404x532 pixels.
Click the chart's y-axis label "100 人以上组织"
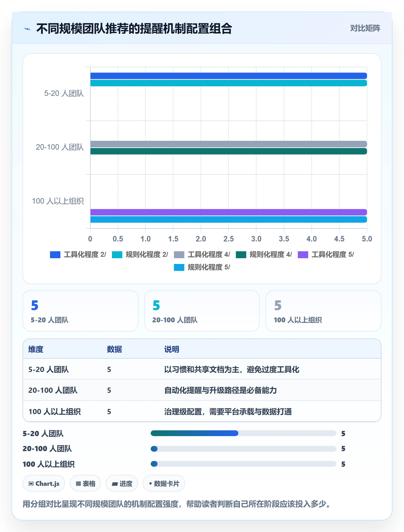click(58, 201)
